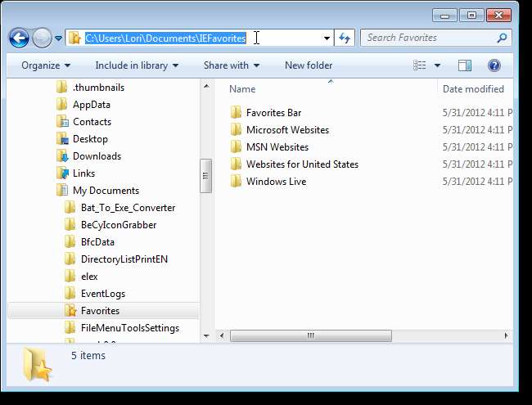Screen dimensions: 532x405
Task: Click the Forward navigation arrow button
Action: click(x=42, y=38)
